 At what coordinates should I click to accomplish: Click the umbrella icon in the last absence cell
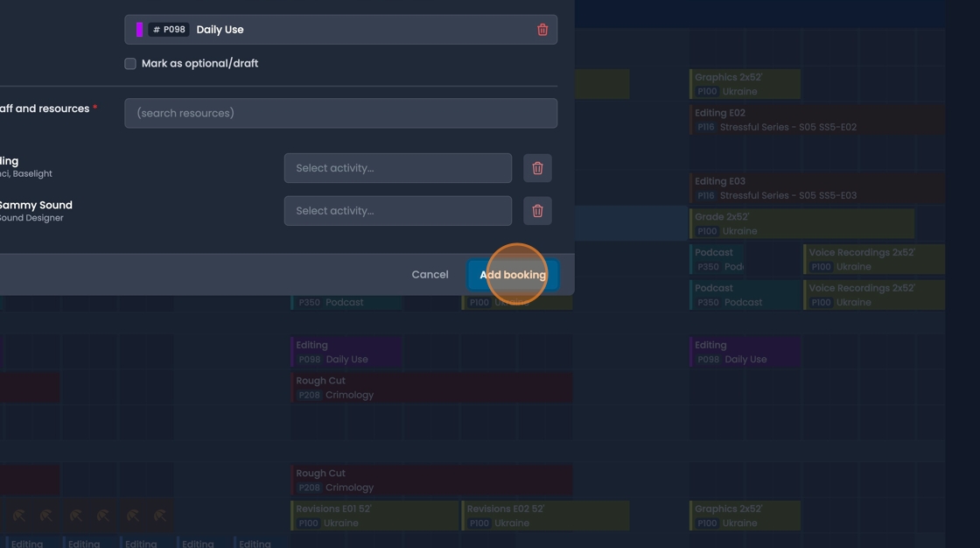161,516
